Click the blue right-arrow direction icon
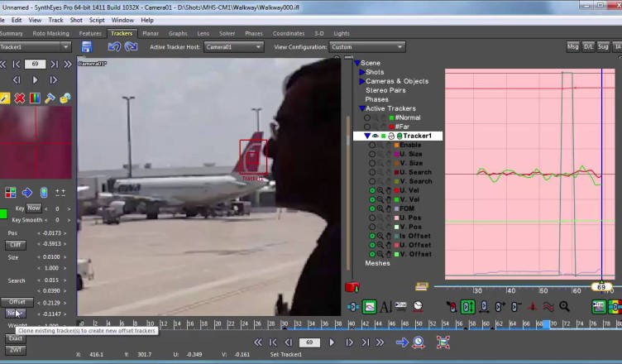The height and width of the screenshot is (364, 622). (27, 193)
